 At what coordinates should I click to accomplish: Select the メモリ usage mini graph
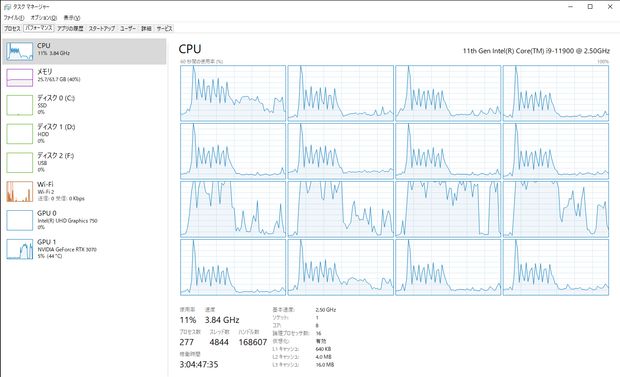coord(19,78)
